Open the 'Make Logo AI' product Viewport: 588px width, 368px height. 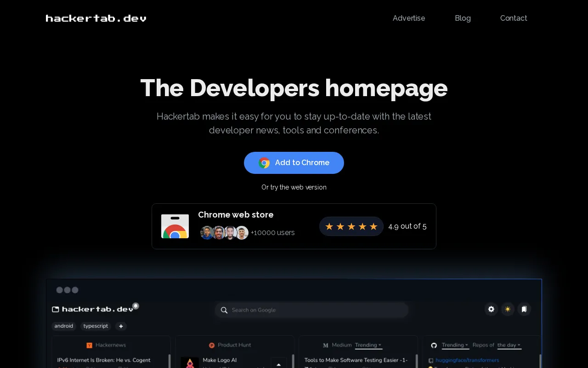point(220,360)
